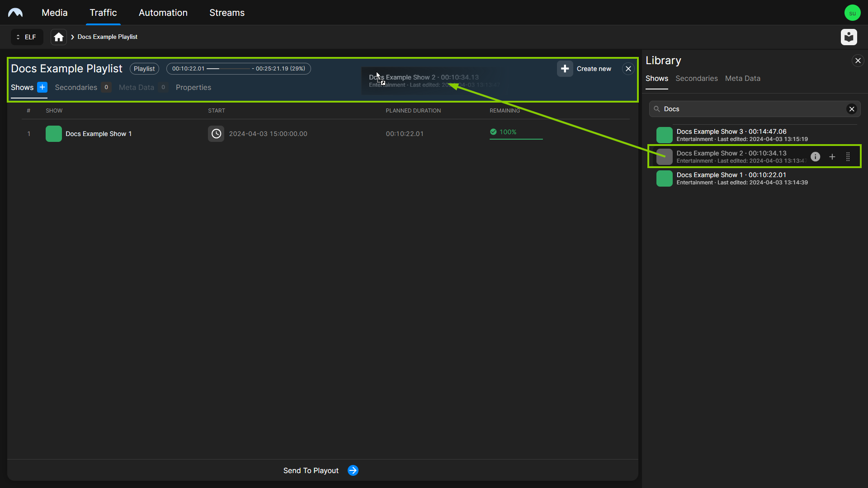Open the su user avatar menu
Image resolution: width=868 pixels, height=488 pixels.
852,13
